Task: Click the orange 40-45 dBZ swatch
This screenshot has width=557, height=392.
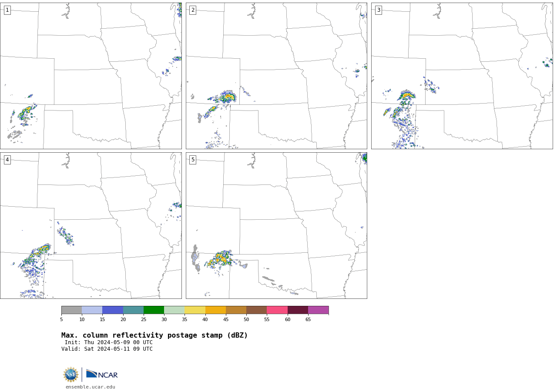Action: pyautogui.click(x=215, y=310)
